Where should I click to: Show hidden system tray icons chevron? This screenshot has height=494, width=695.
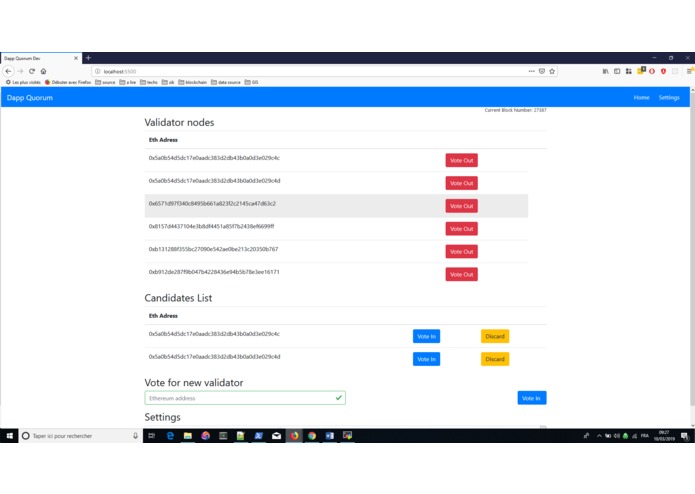(599, 436)
